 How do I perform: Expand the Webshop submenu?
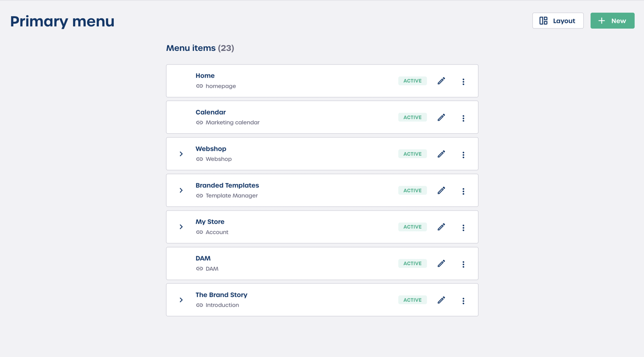(x=181, y=154)
